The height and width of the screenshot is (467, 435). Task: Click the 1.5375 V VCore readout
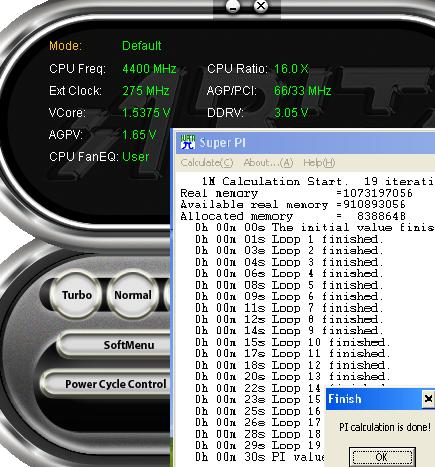[146, 113]
